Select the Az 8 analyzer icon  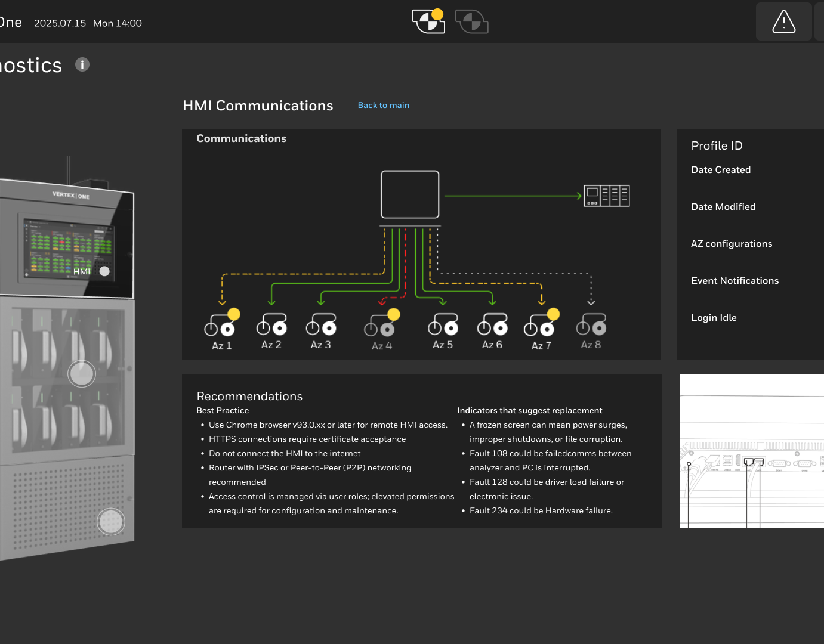pyautogui.click(x=591, y=324)
